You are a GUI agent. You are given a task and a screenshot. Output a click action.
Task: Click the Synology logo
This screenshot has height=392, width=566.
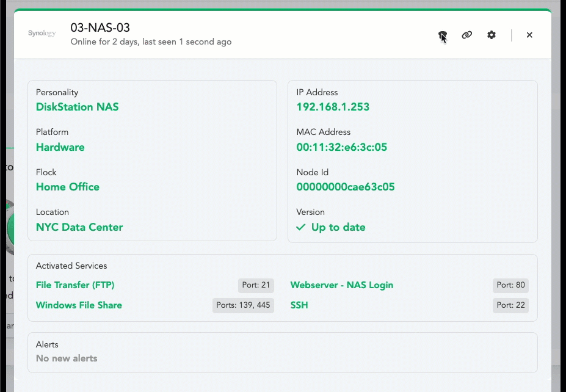[42, 34]
